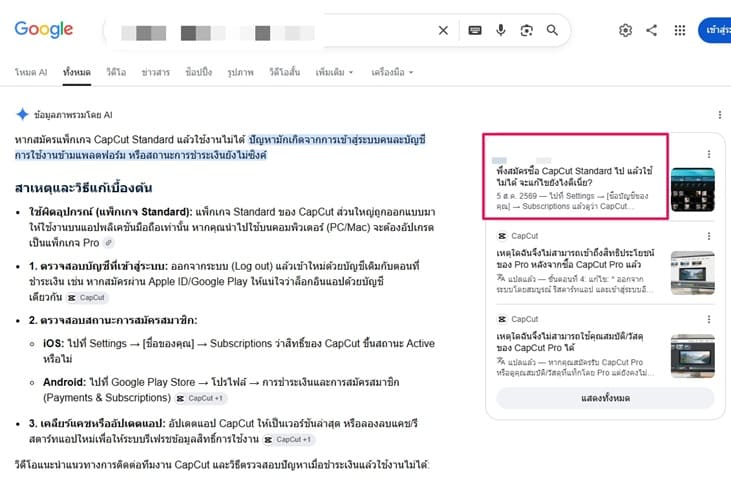Click the highlighted text 'ปัญหามักเกิดจากการเข้าสู่ระบบคนละบัญชี'
Viewport: 731px width, 480px height.
coord(337,139)
